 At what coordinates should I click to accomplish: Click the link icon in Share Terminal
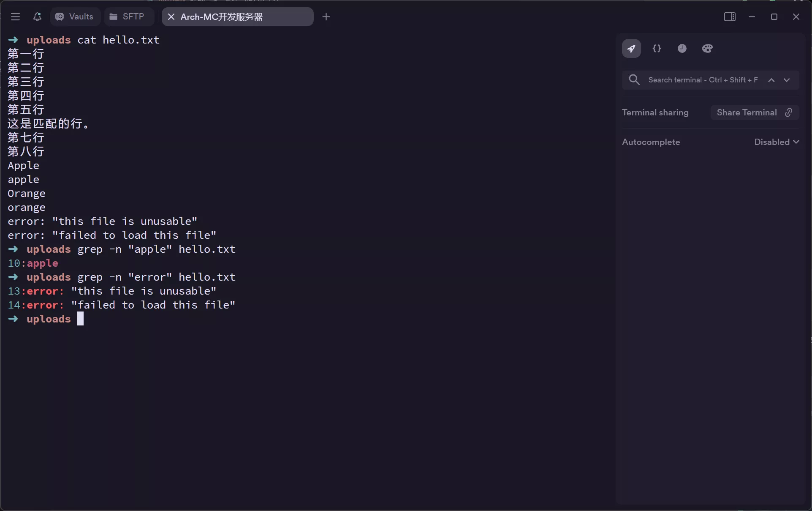[788, 112]
